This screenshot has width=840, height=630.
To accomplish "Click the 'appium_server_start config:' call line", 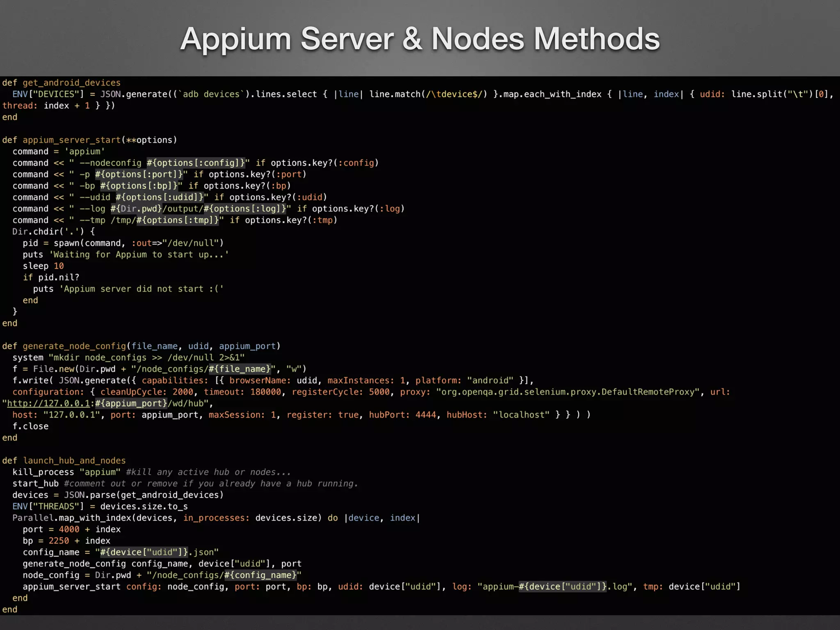I will (x=381, y=587).
